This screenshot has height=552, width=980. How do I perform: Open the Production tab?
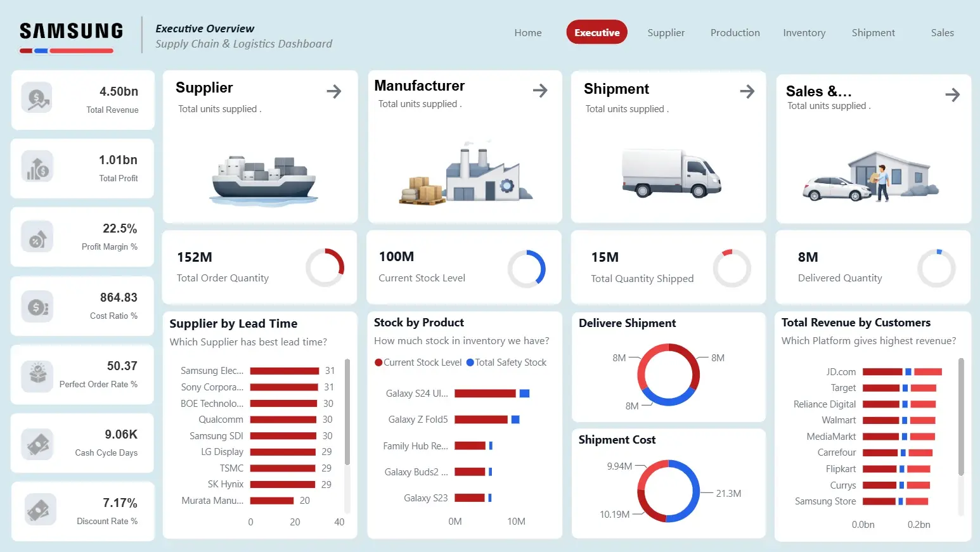(735, 33)
